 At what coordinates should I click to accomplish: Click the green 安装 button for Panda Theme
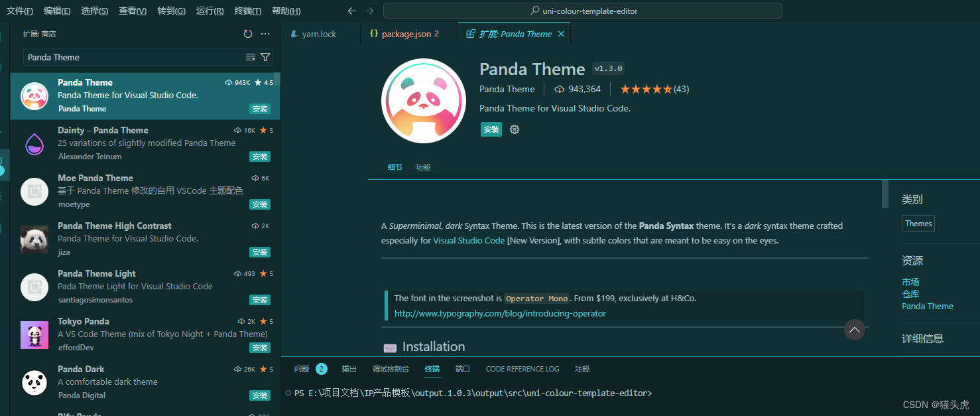(x=491, y=129)
